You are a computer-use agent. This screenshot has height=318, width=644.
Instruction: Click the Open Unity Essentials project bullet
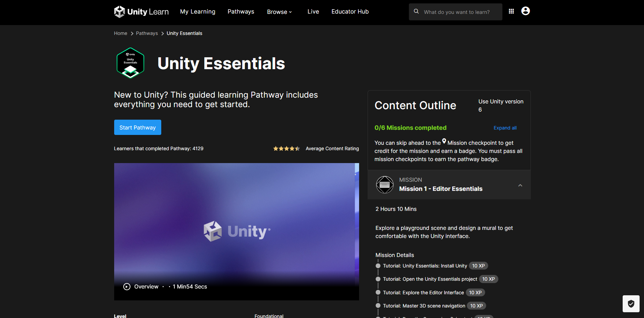point(378,279)
